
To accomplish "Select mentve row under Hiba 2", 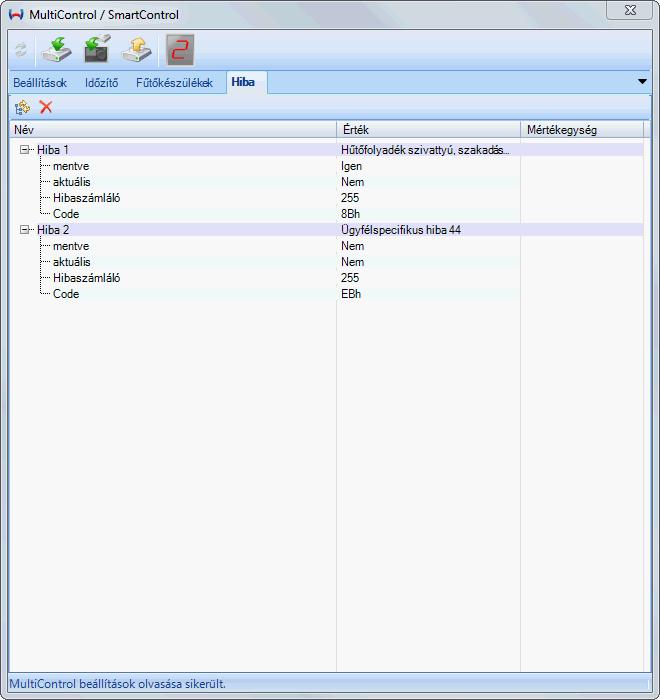I will pos(326,246).
